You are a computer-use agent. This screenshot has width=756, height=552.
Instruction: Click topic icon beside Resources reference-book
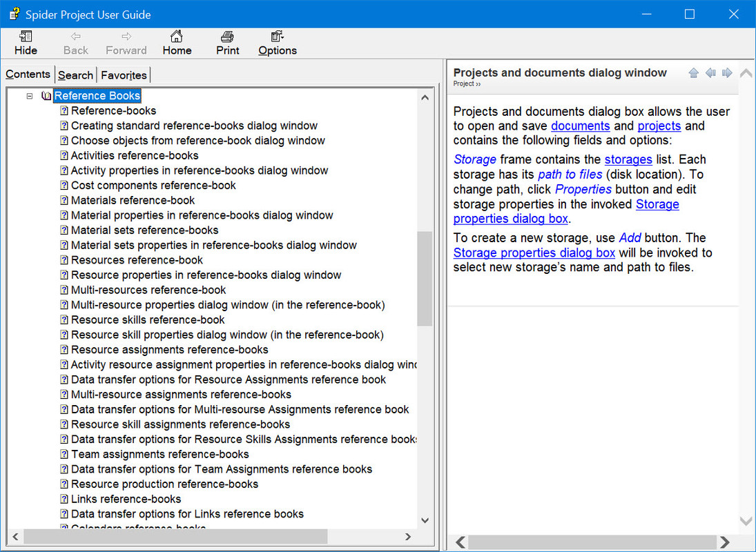coord(64,260)
